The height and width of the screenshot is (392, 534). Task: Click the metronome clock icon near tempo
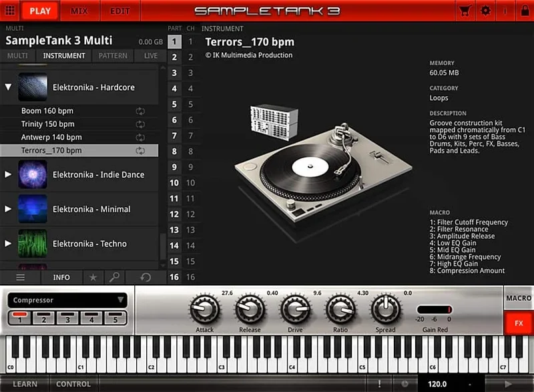click(405, 384)
